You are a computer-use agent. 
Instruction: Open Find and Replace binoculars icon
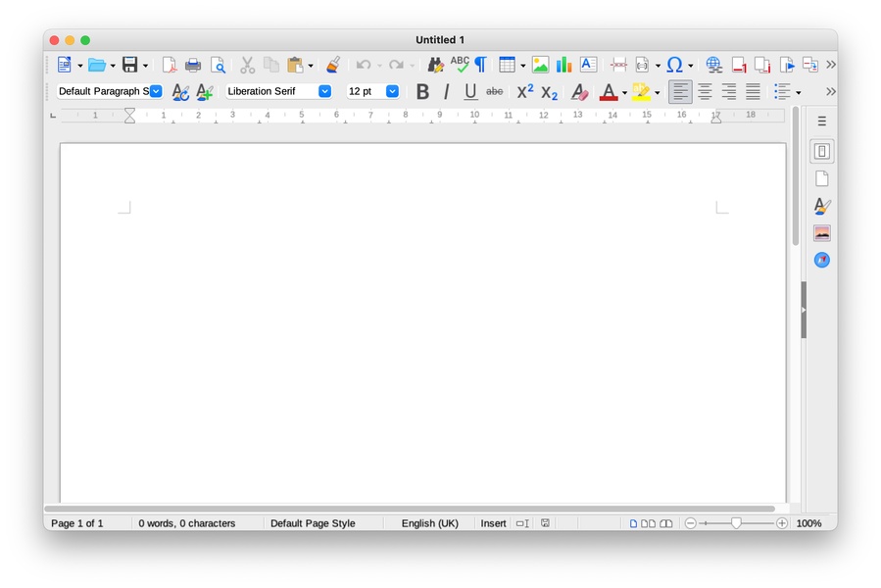(x=435, y=66)
